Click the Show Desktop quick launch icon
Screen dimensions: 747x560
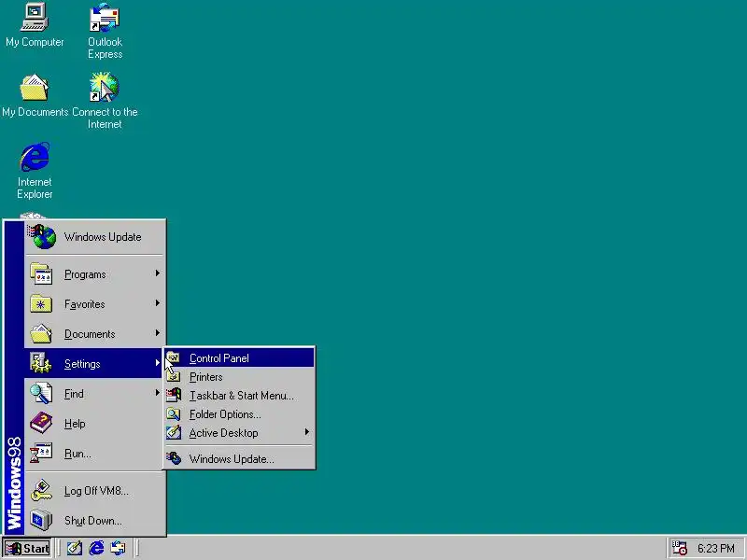click(75, 548)
